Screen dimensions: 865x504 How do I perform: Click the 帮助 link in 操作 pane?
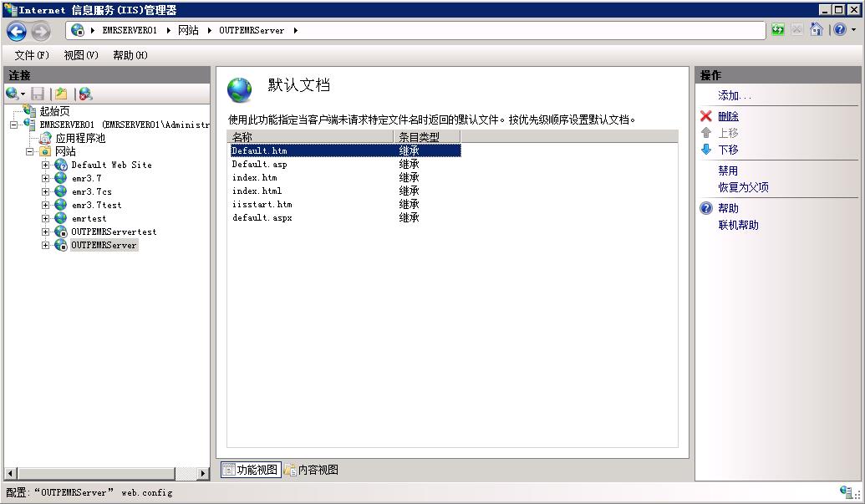point(728,208)
